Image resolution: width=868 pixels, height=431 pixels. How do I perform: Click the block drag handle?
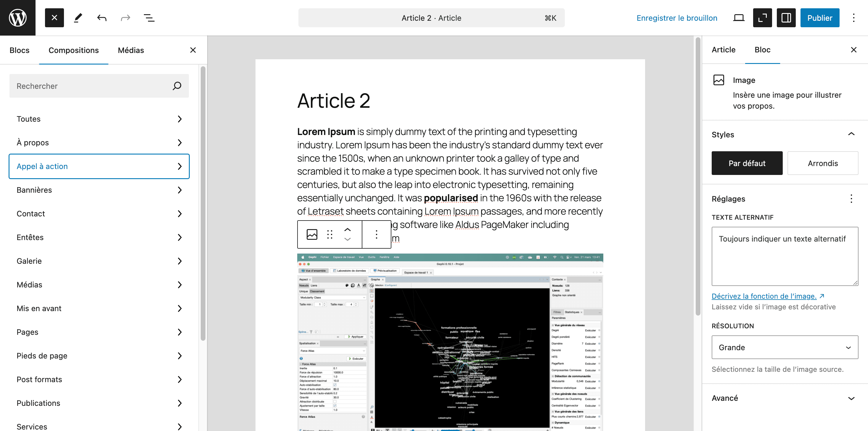(329, 234)
